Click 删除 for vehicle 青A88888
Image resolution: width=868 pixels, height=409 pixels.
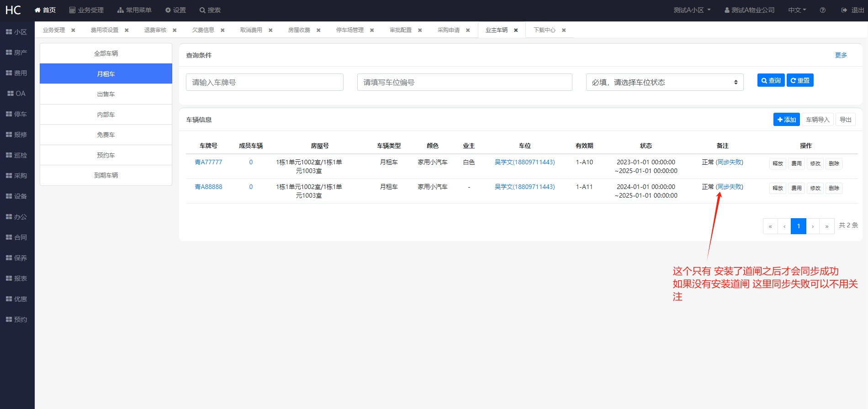click(x=834, y=188)
